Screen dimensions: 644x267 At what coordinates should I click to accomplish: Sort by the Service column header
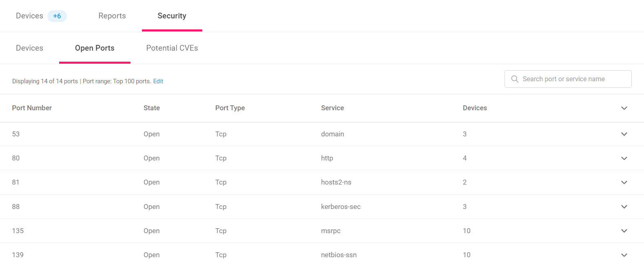(332, 108)
